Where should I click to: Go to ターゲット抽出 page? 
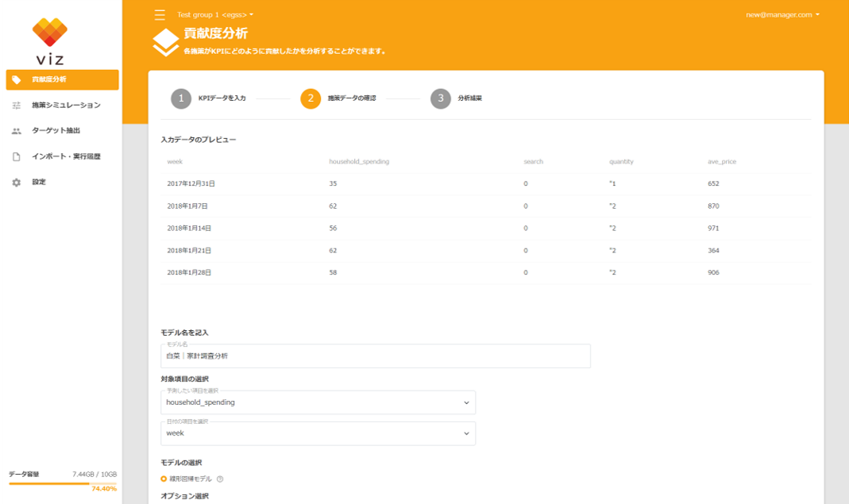pos(62,130)
